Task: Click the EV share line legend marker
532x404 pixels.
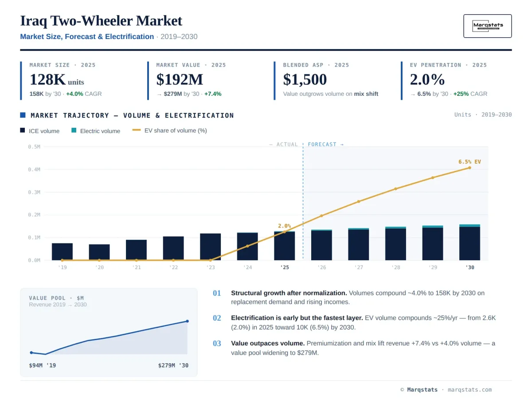Action: tap(137, 130)
